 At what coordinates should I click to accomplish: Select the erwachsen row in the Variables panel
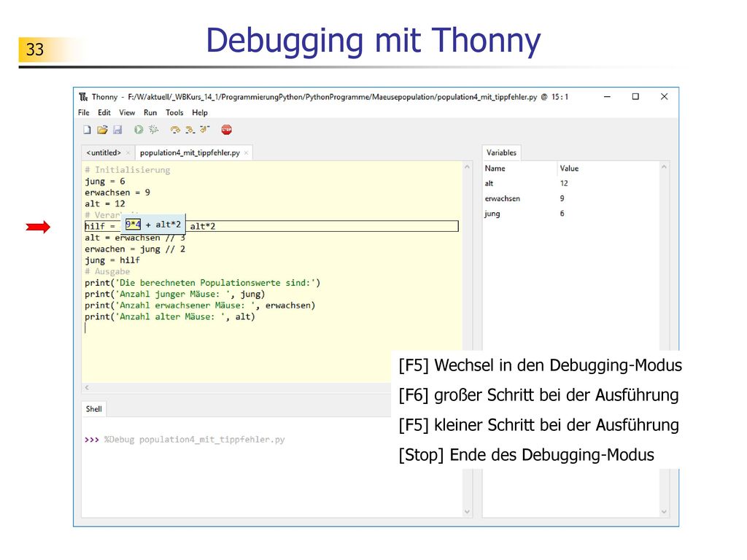(x=570, y=198)
